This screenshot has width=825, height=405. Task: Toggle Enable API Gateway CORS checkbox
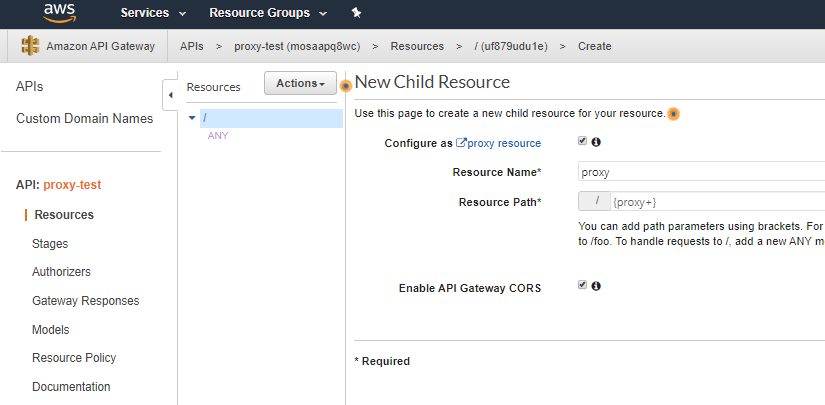[583, 286]
